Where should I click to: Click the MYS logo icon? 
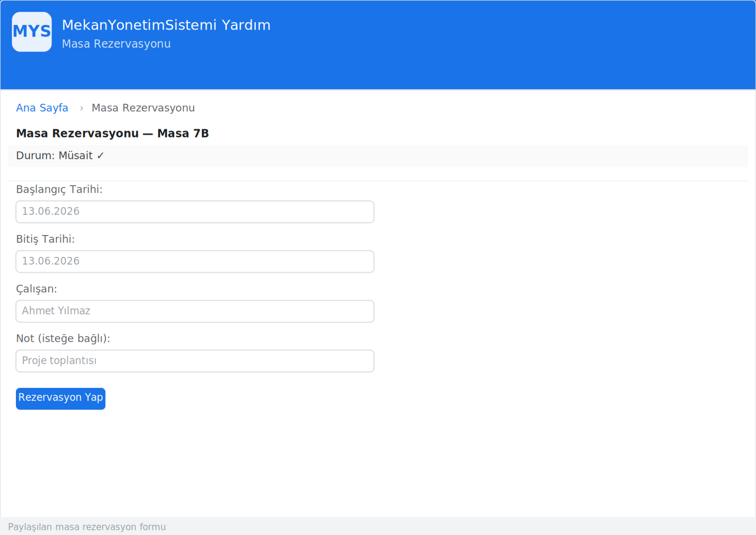pyautogui.click(x=32, y=32)
